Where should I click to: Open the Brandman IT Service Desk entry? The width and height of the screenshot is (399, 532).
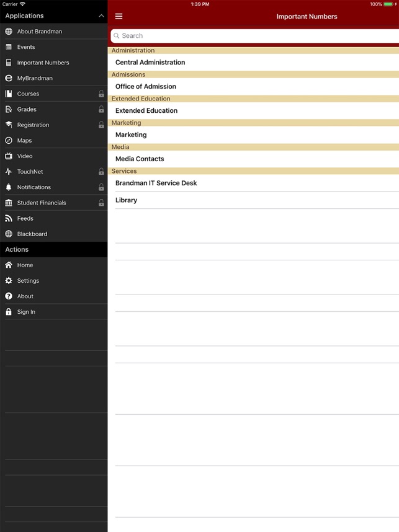point(156,183)
